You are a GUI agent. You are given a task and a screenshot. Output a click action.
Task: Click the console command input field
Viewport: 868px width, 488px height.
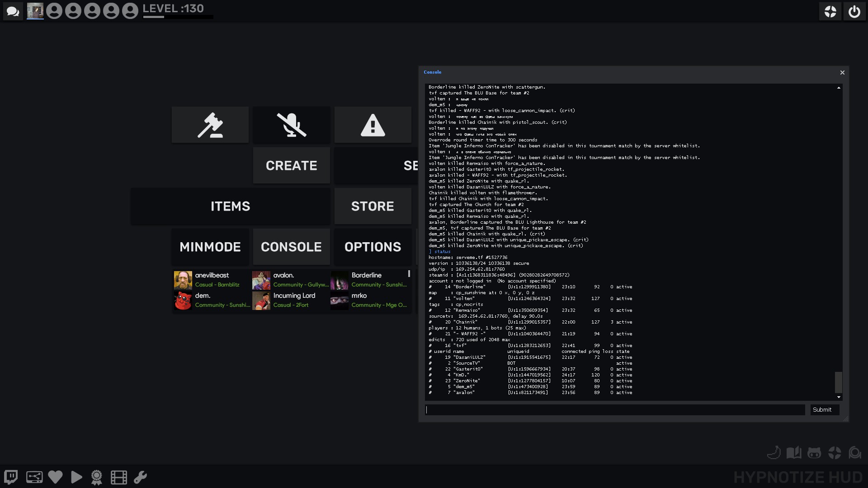coord(615,410)
